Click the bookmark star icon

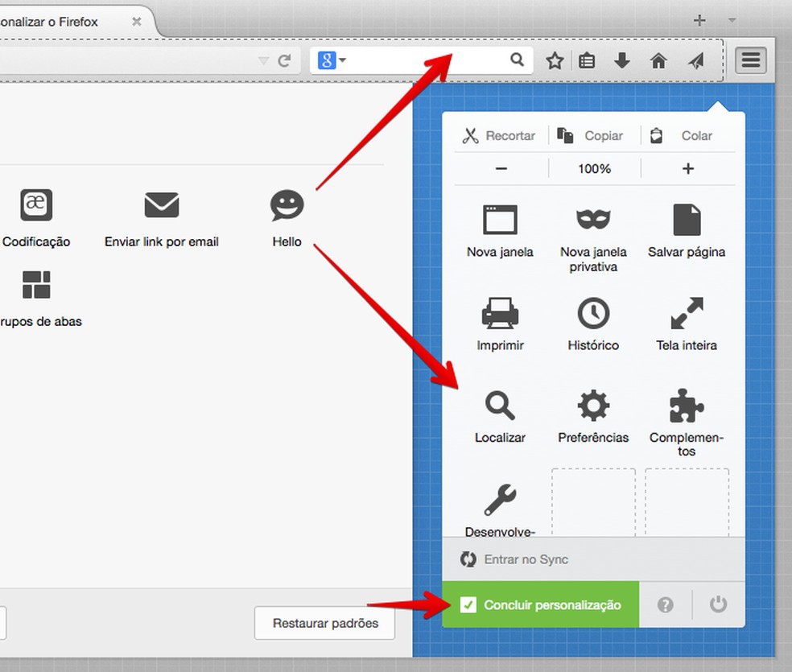tap(555, 61)
